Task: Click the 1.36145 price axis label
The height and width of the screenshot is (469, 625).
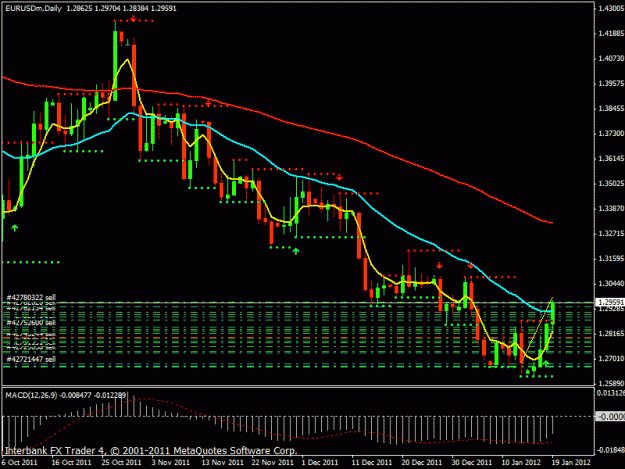Action: pos(611,159)
